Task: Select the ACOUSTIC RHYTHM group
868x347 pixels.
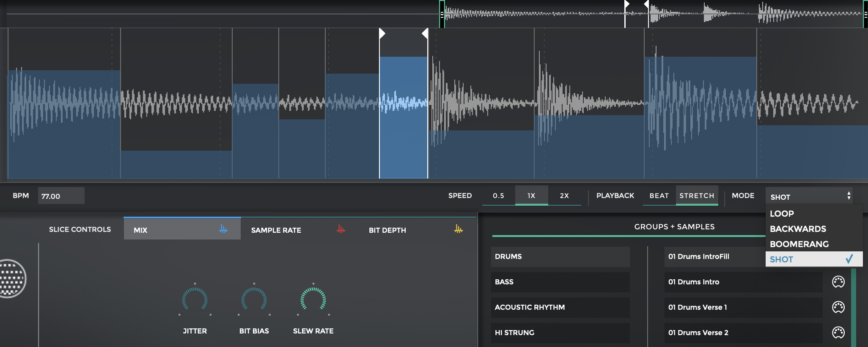Action: coord(560,307)
